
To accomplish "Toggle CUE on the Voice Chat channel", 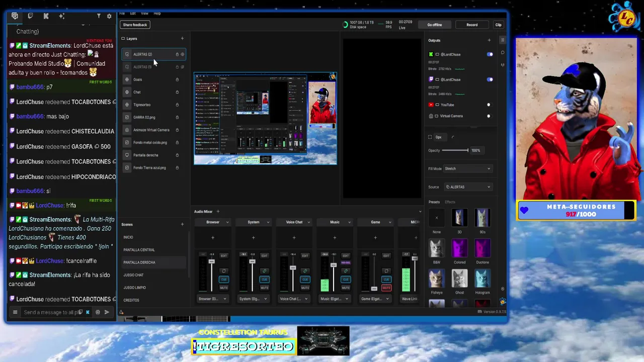I will point(305,279).
